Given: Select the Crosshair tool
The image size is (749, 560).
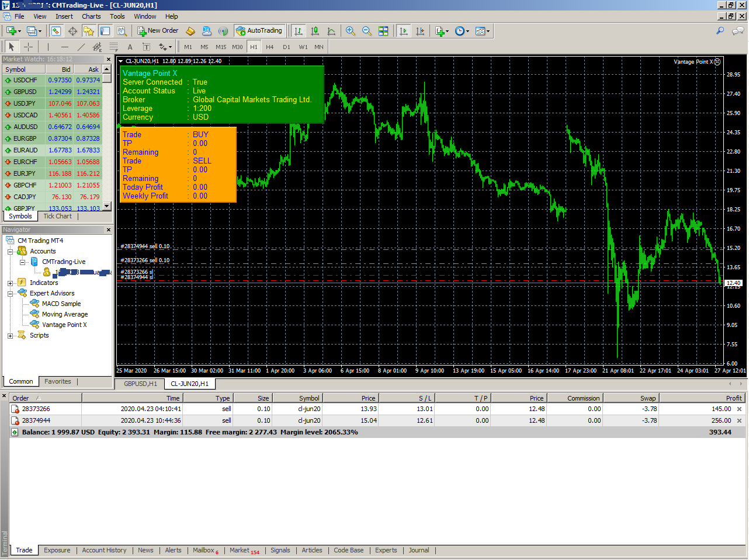Looking at the screenshot, I should pos(27,47).
